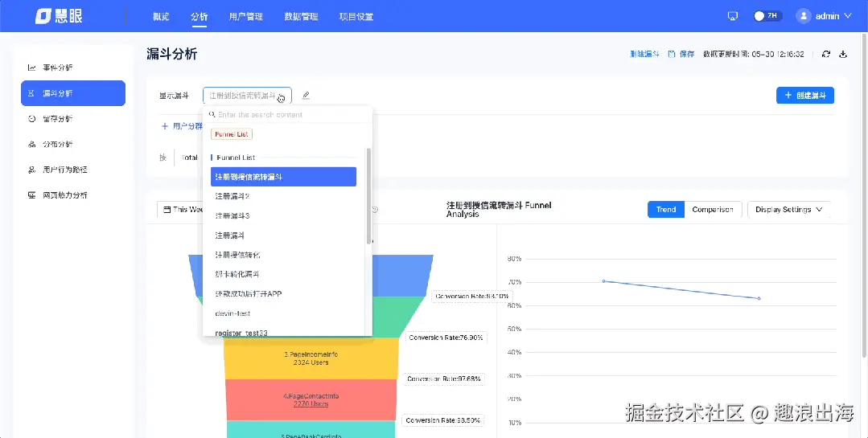The width and height of the screenshot is (868, 438).
Task: Click the admin user avatar icon
Action: 803,16
